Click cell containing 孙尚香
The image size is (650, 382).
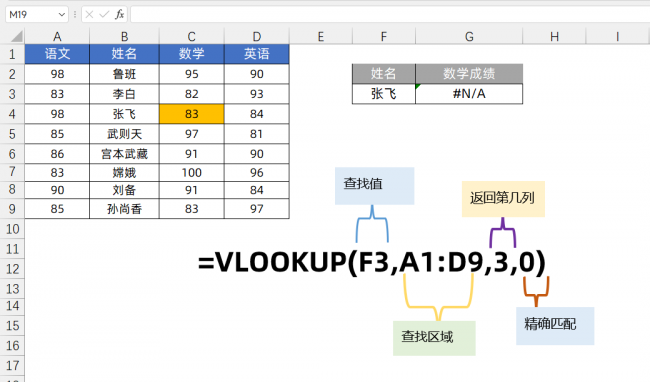124,208
